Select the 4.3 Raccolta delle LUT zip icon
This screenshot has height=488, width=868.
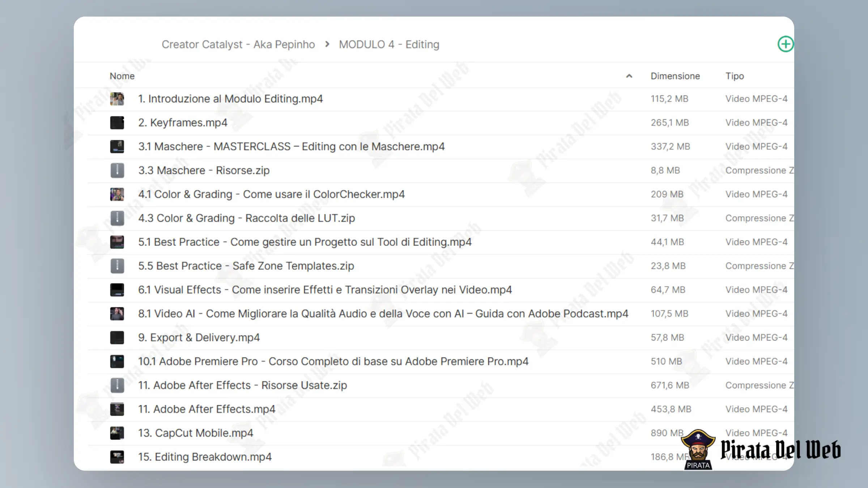click(x=117, y=218)
